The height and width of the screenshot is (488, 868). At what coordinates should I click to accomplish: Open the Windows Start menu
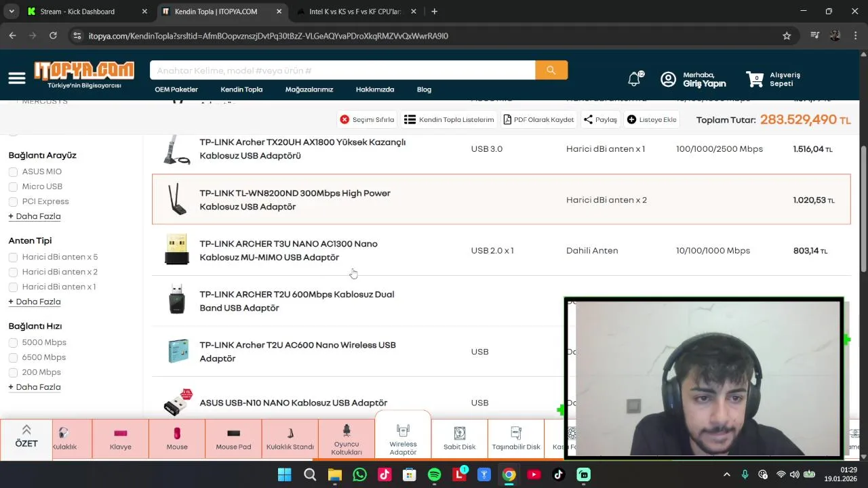coord(284,474)
